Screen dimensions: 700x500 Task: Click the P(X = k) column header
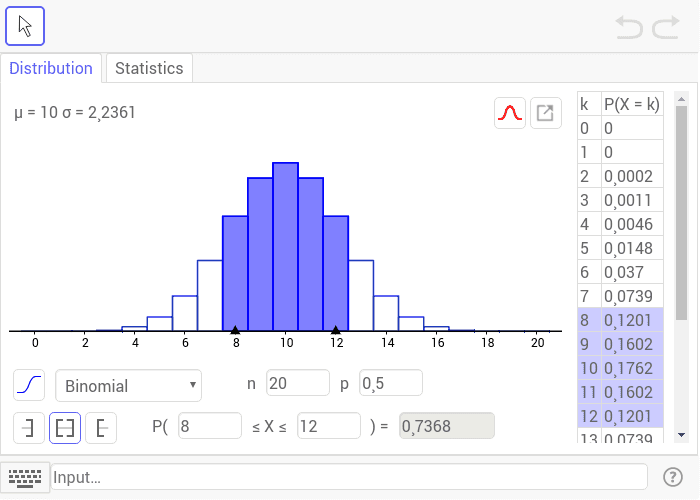tap(632, 104)
